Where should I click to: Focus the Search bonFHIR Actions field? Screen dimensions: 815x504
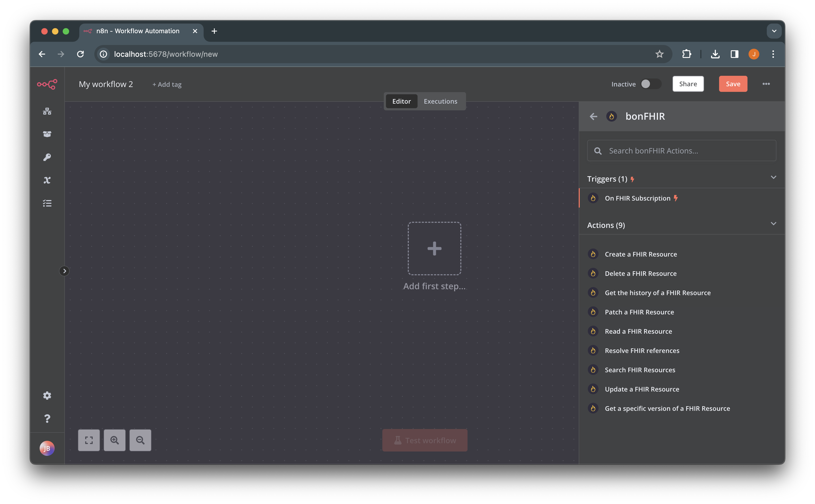click(682, 151)
